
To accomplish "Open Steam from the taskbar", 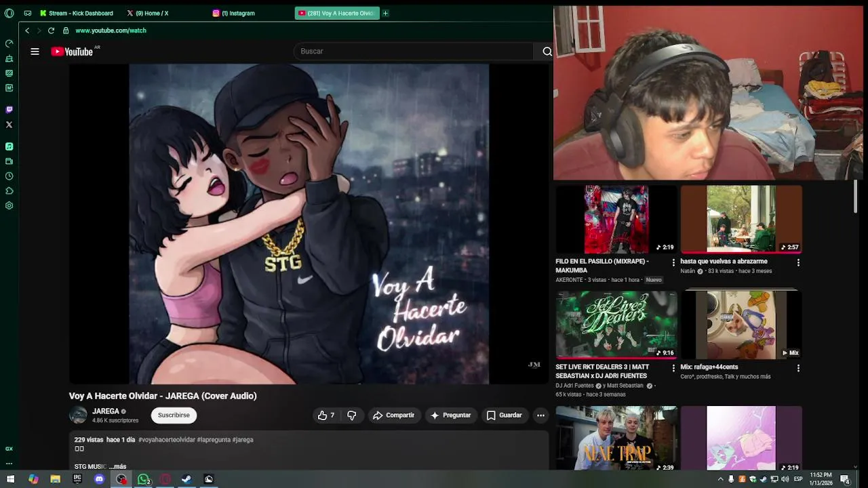I will coord(186,479).
